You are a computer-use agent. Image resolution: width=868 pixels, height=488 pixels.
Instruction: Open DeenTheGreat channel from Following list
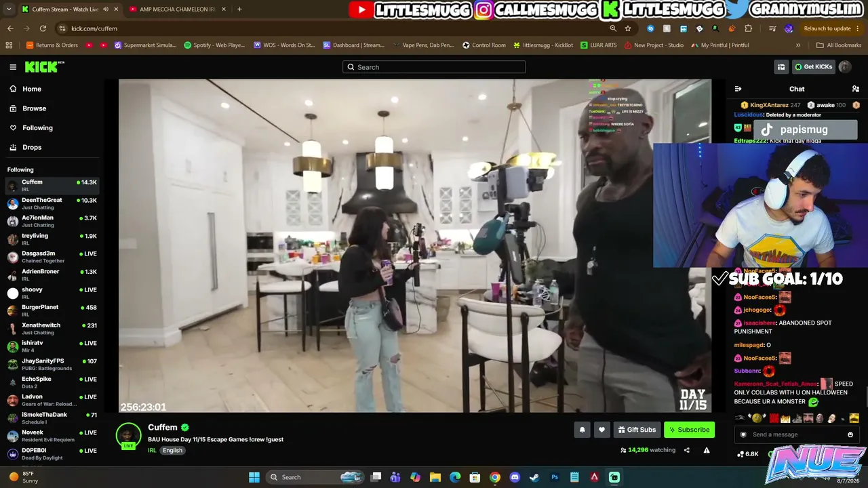52,203
